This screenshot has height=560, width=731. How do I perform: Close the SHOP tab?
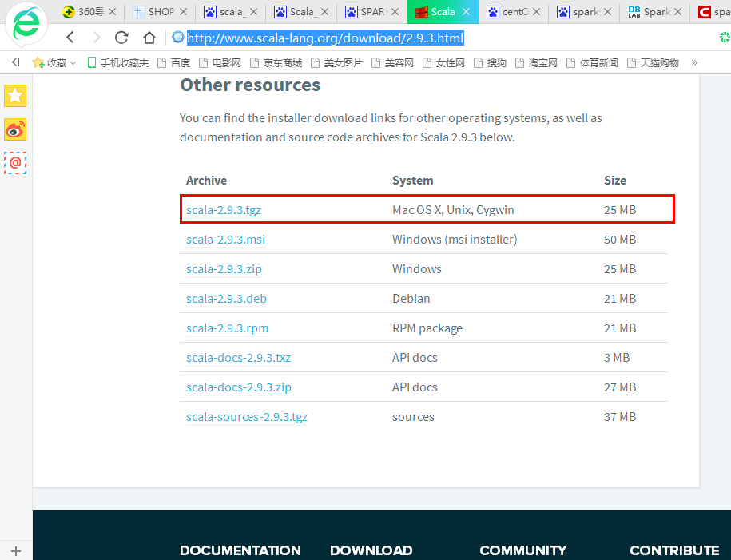pos(183,12)
